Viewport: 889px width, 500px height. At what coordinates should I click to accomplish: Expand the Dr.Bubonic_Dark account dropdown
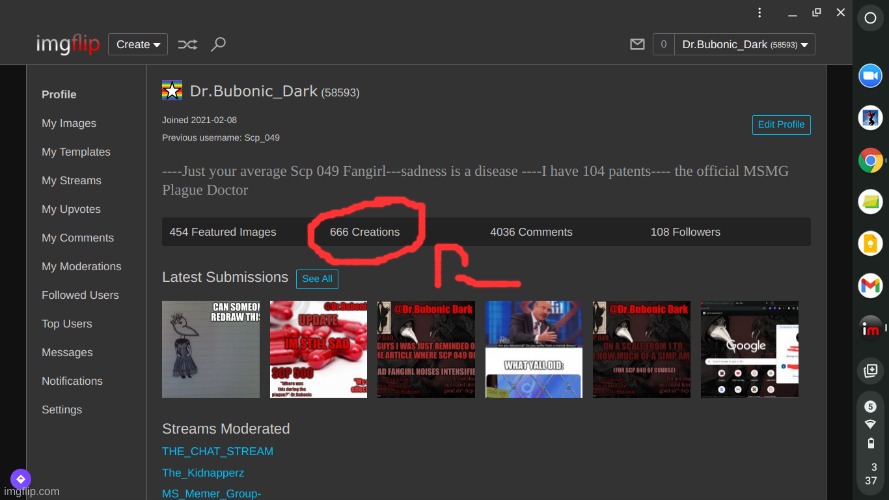pyautogui.click(x=744, y=44)
